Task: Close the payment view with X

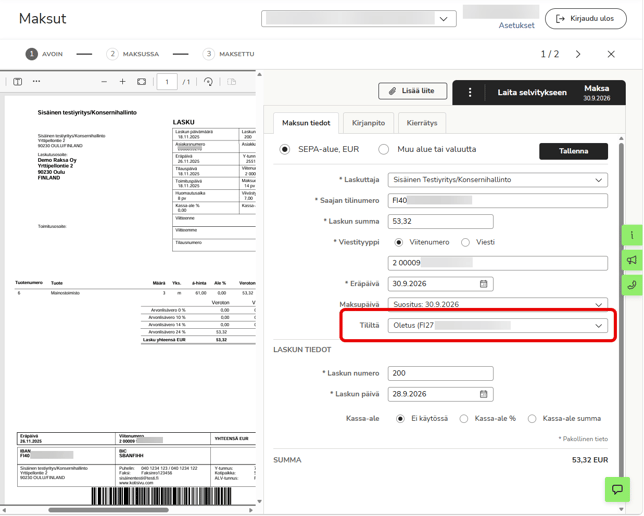Action: (x=611, y=54)
